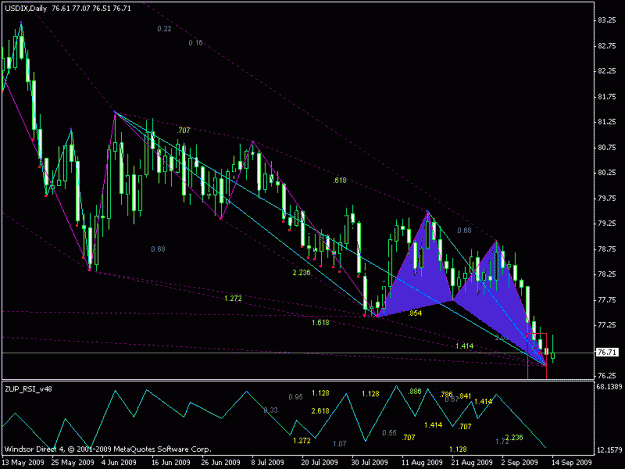
Task: Click the .854 pattern ratio label
Action: [415, 313]
